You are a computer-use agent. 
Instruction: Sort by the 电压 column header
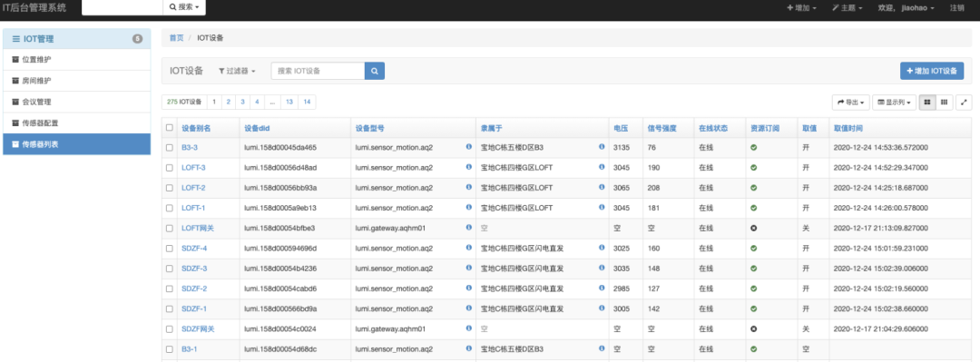pos(620,128)
